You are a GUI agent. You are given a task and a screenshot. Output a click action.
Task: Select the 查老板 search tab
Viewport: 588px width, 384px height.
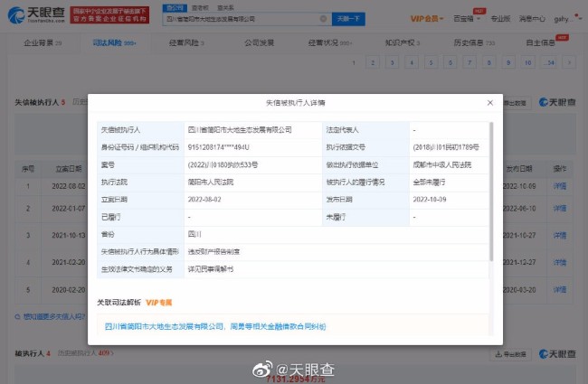point(200,7)
